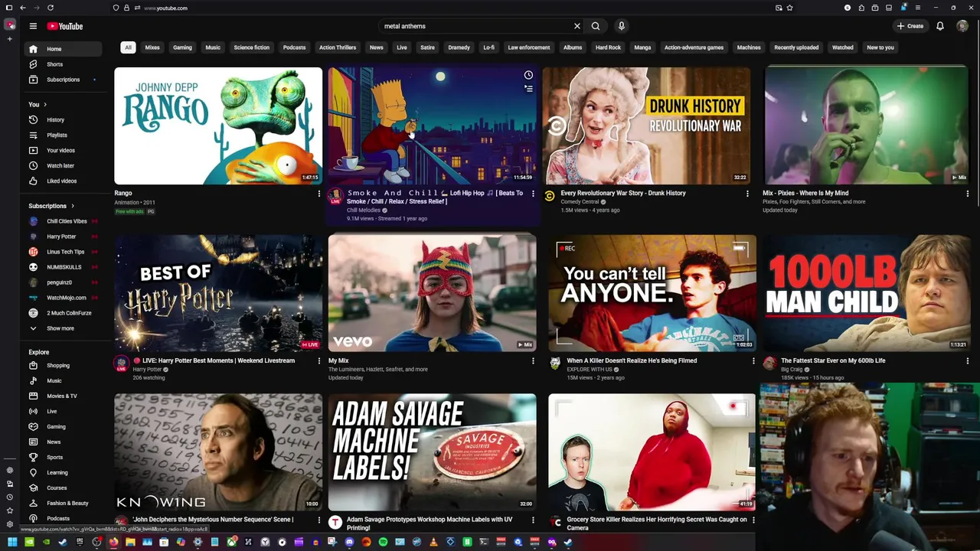This screenshot has width=980, height=551.
Task: Select the New to you chip
Action: 880,47
